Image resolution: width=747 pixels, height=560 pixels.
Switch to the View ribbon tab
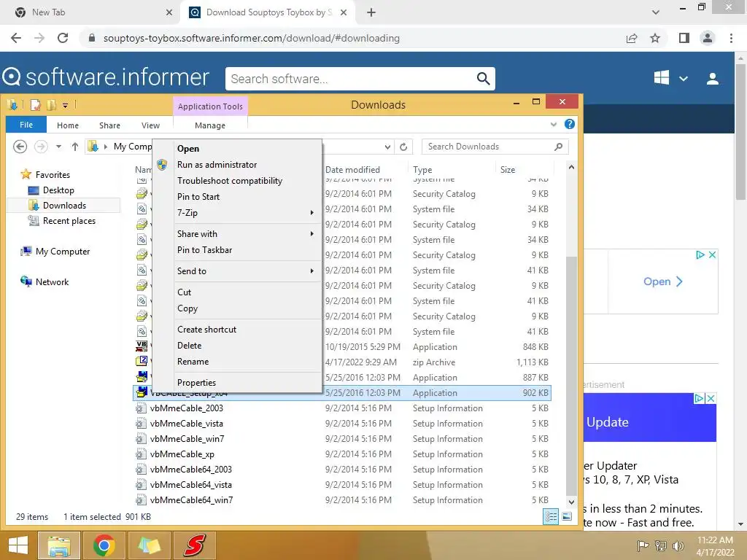150,125
